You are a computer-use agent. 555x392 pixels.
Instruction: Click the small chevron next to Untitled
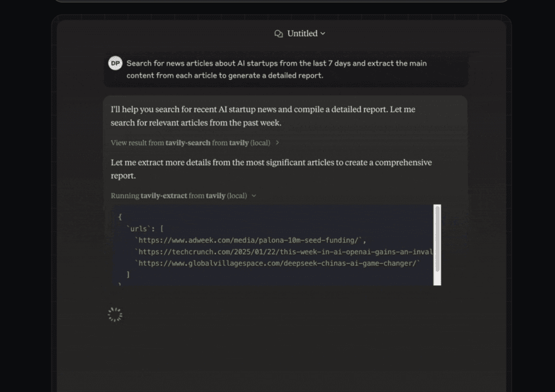[x=323, y=34]
